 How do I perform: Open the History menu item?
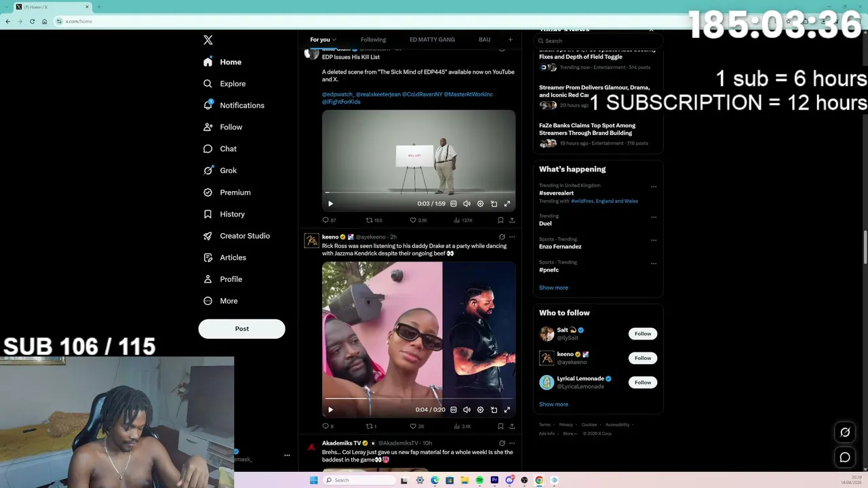click(224, 213)
